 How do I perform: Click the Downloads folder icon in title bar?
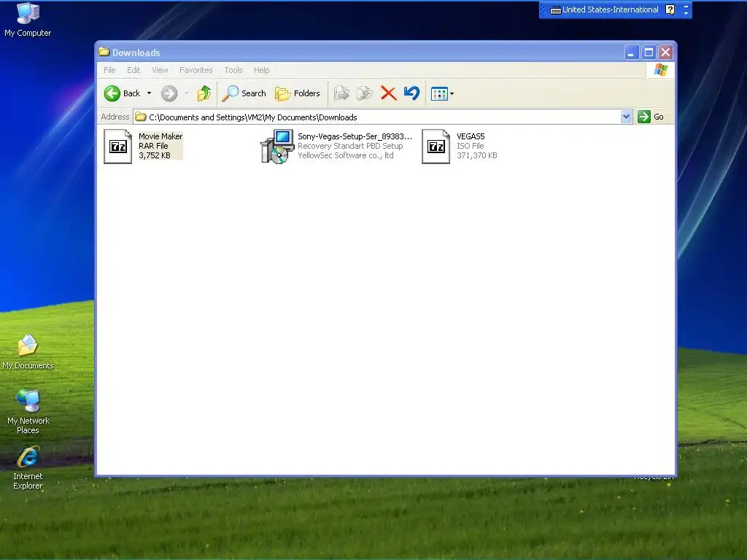104,52
